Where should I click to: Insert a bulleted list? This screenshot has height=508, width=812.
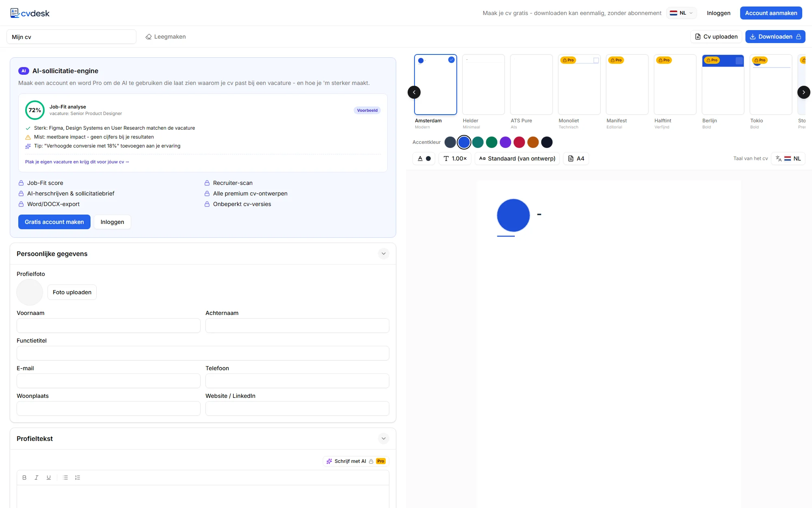65,478
